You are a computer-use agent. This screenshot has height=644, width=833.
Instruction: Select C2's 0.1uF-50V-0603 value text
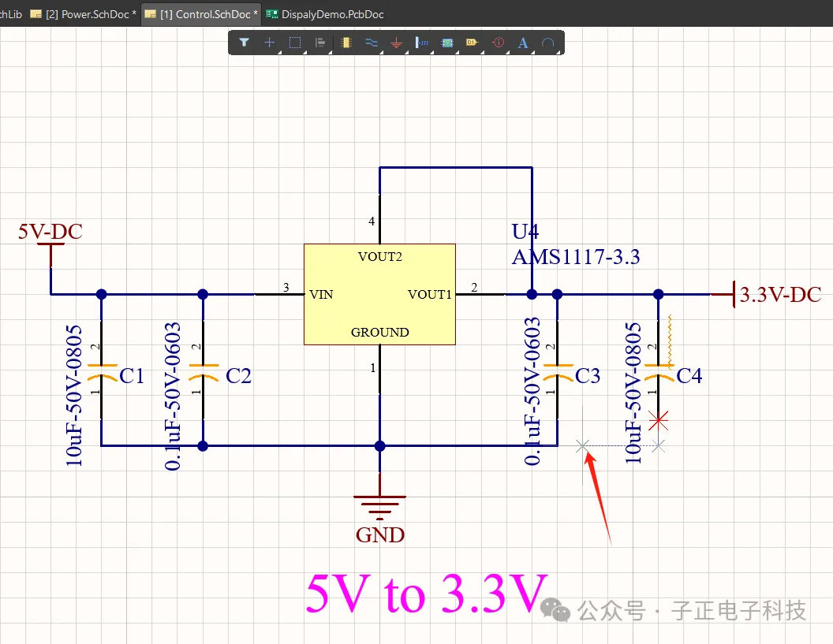pyautogui.click(x=173, y=396)
